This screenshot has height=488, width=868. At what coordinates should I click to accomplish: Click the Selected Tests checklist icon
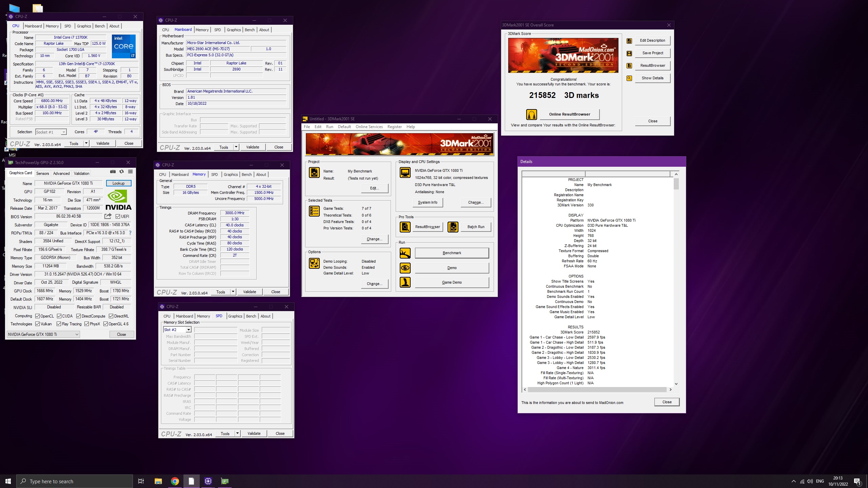coord(314,211)
